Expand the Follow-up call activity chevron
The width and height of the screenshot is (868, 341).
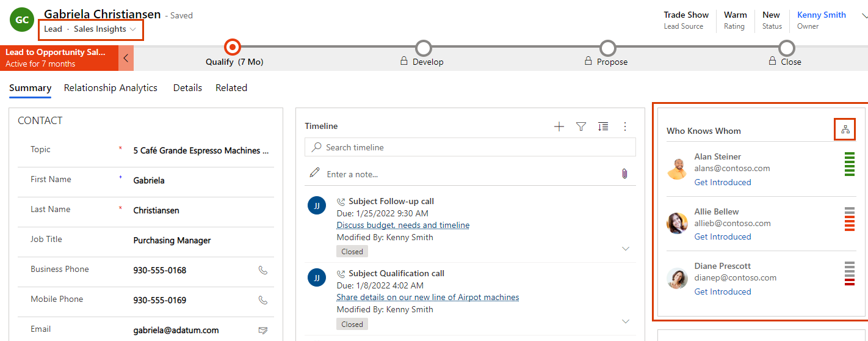tap(625, 249)
